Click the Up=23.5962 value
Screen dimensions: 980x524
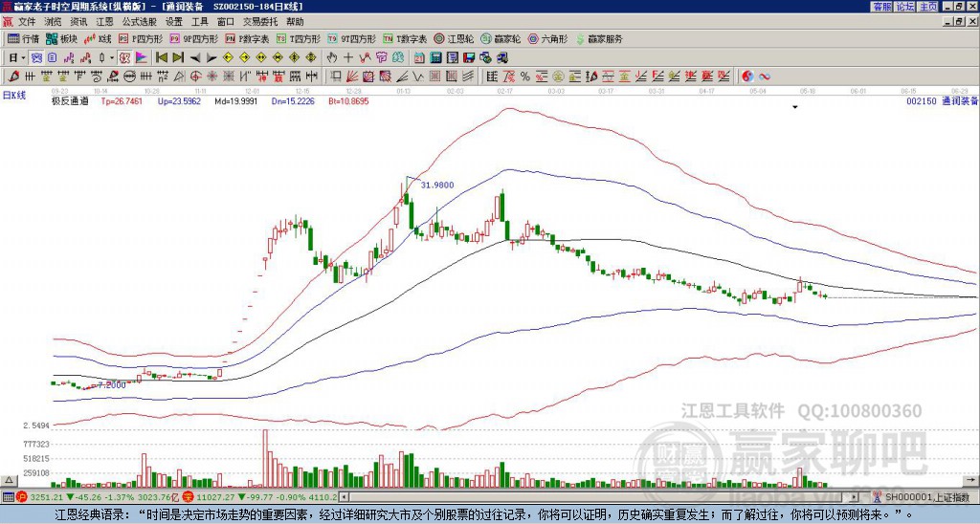tap(179, 100)
